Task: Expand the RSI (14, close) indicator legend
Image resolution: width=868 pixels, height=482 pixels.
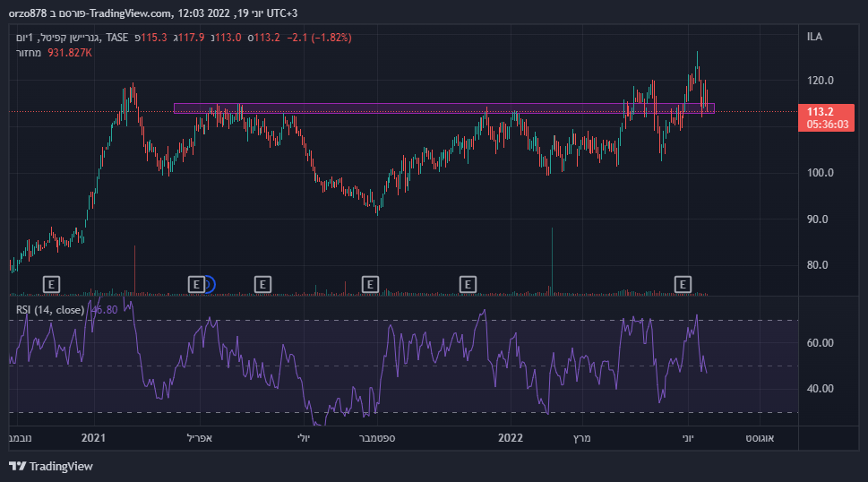Action: 50,310
